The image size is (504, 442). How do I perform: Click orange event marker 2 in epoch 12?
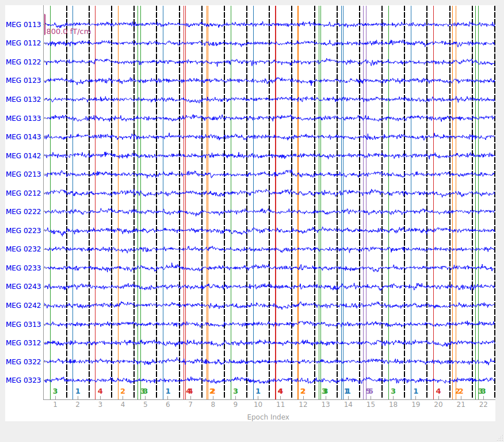[x=303, y=391]
